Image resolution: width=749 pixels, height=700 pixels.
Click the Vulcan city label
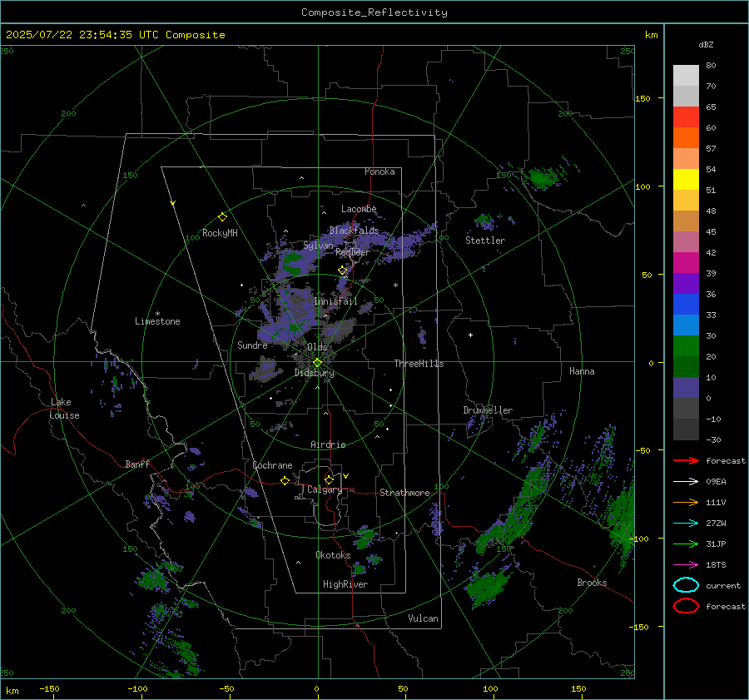[x=424, y=618]
